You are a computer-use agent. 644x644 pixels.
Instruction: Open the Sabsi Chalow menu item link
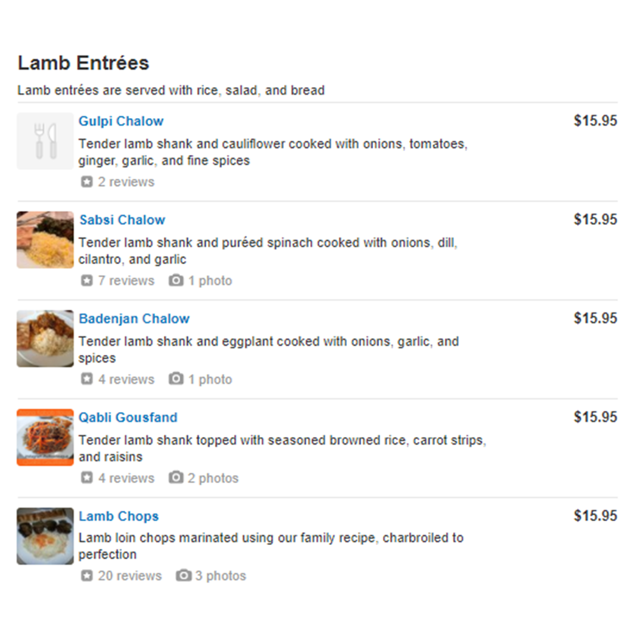[x=122, y=219]
